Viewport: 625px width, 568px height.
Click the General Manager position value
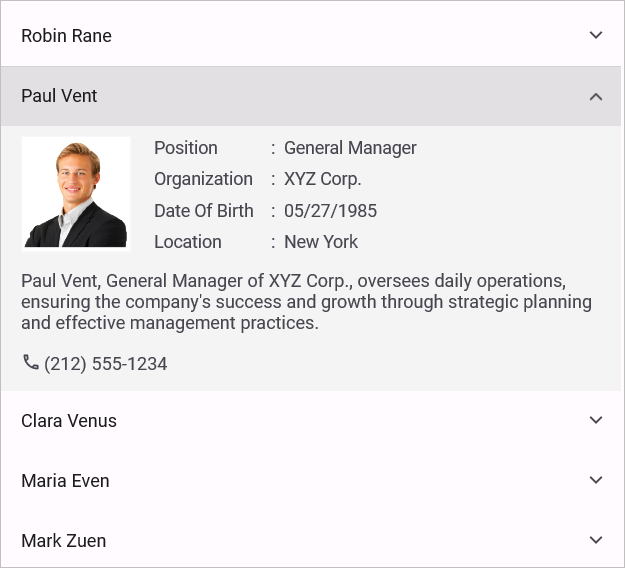(350, 148)
